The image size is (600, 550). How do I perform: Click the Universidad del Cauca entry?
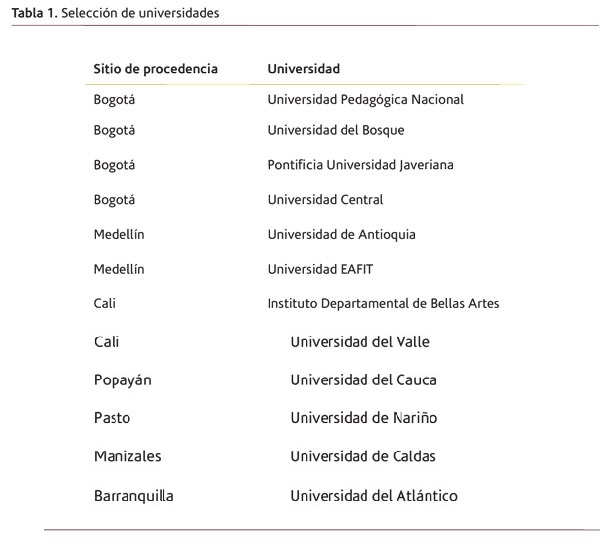coord(363,380)
